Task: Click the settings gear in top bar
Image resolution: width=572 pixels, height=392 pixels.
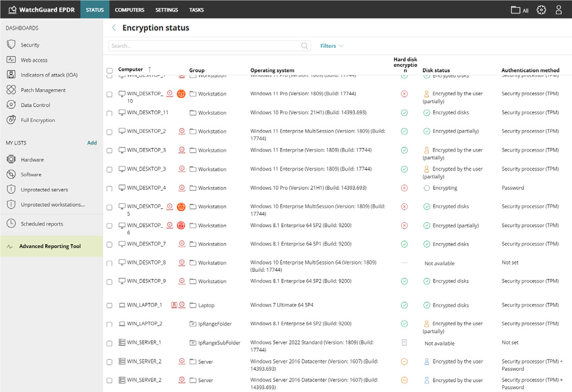Action: [x=542, y=10]
